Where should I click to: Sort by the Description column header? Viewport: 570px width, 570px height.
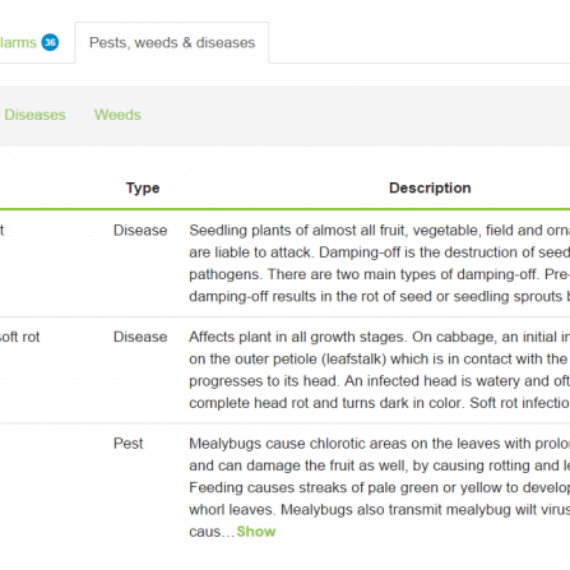(x=430, y=188)
